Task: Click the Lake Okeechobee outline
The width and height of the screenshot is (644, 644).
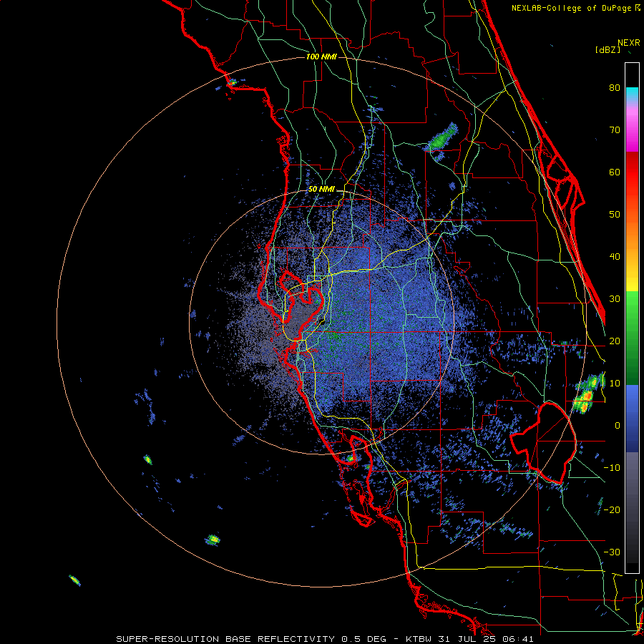Action: click(x=543, y=443)
